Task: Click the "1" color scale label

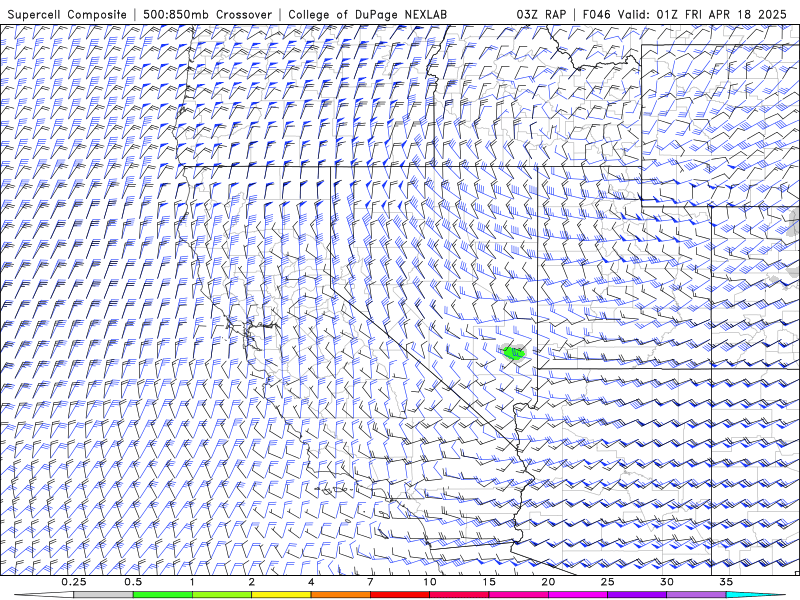Action: pos(192,582)
